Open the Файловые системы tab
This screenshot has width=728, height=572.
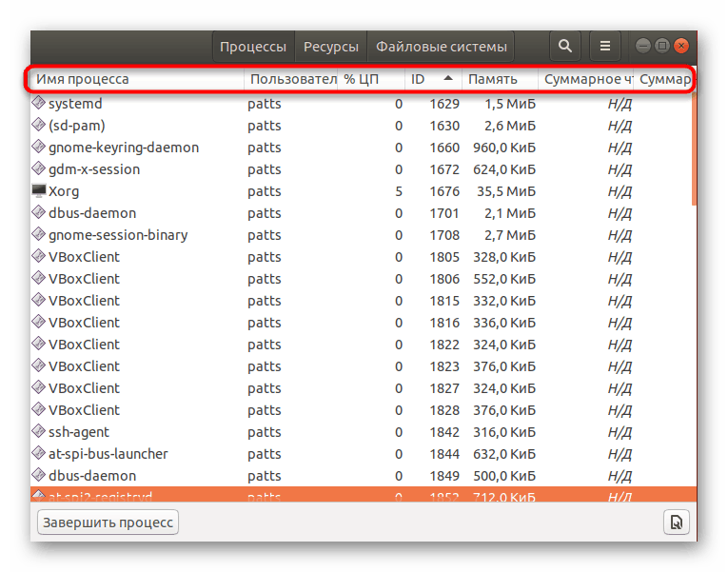(441, 47)
